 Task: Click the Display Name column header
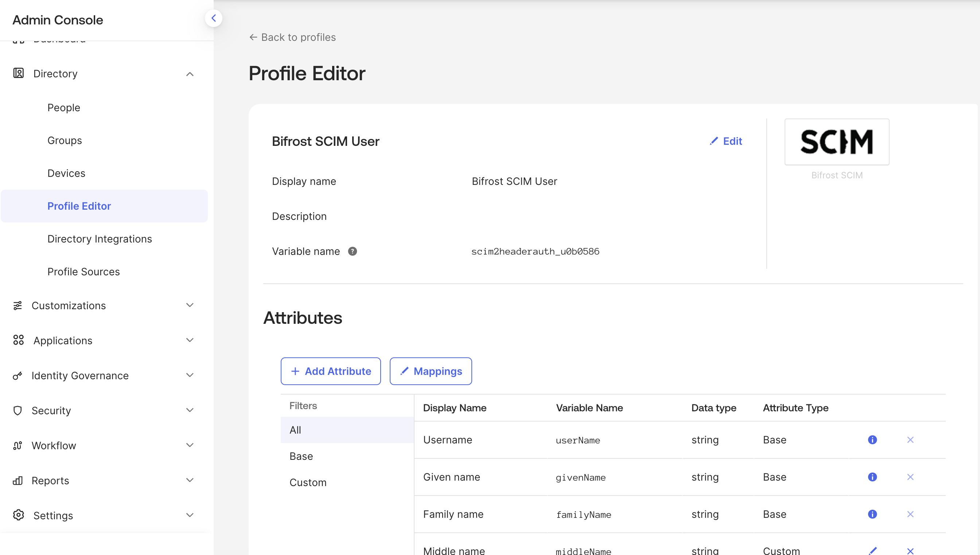(455, 408)
